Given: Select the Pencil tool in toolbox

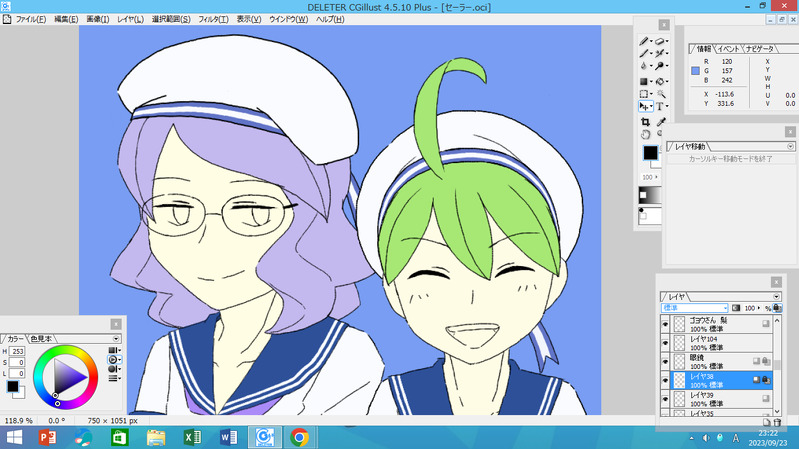Looking at the screenshot, I should tap(644, 41).
